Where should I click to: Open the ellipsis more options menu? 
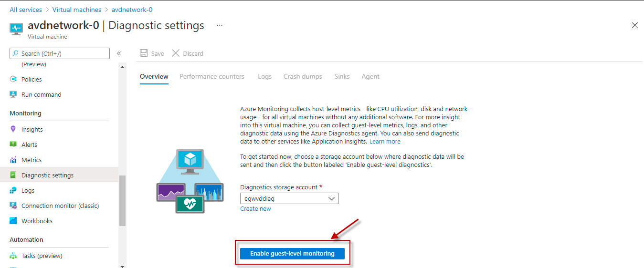click(x=220, y=25)
